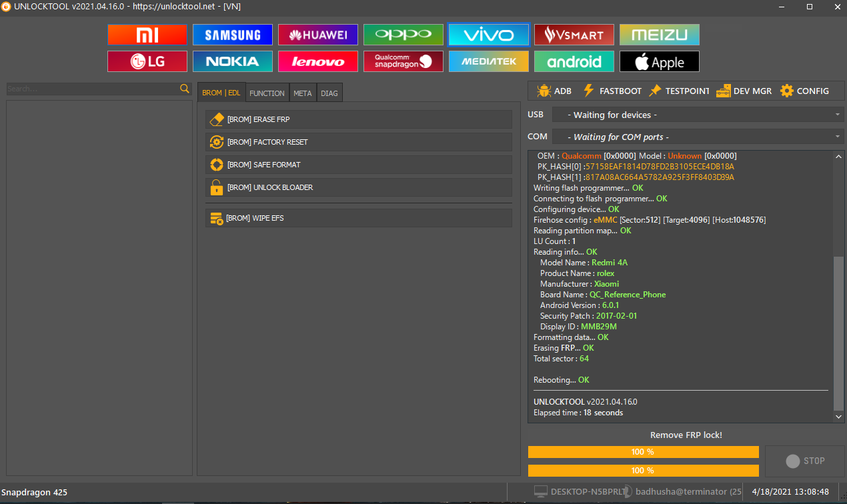Open the DIAG tab
Screen dimensions: 847x504
329,93
